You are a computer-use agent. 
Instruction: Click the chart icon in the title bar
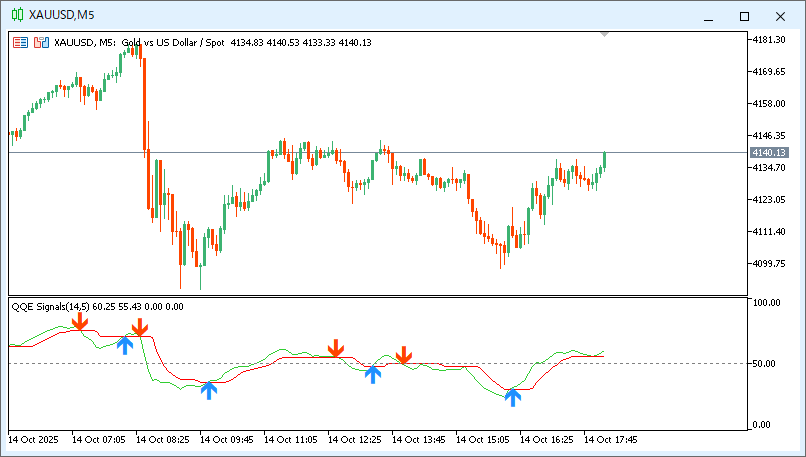click(x=18, y=15)
